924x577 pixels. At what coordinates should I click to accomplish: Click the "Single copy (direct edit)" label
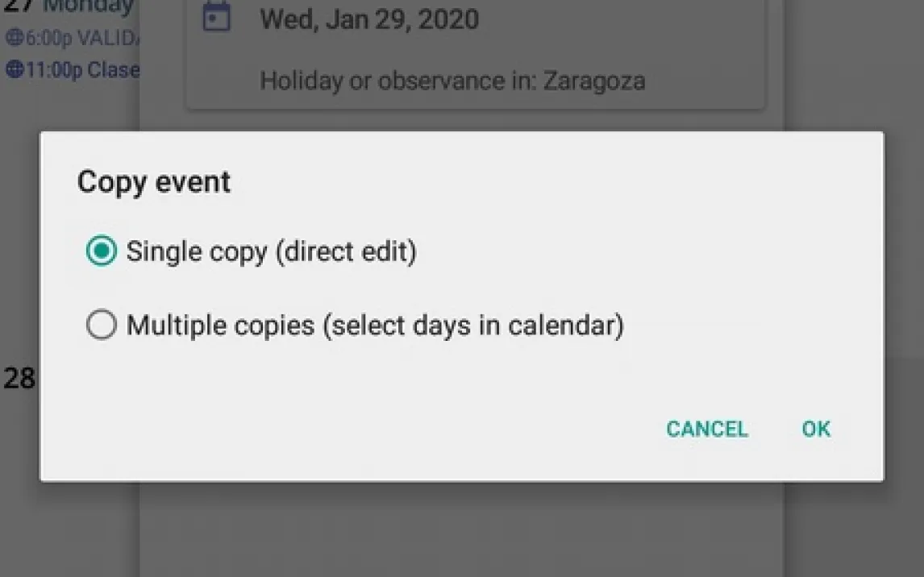(x=271, y=252)
